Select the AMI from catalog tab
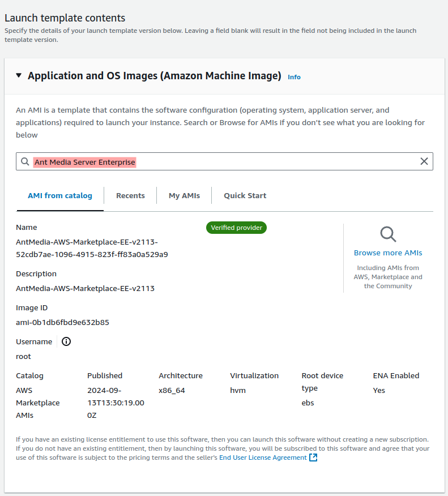The height and width of the screenshot is (496, 448). coord(60,195)
